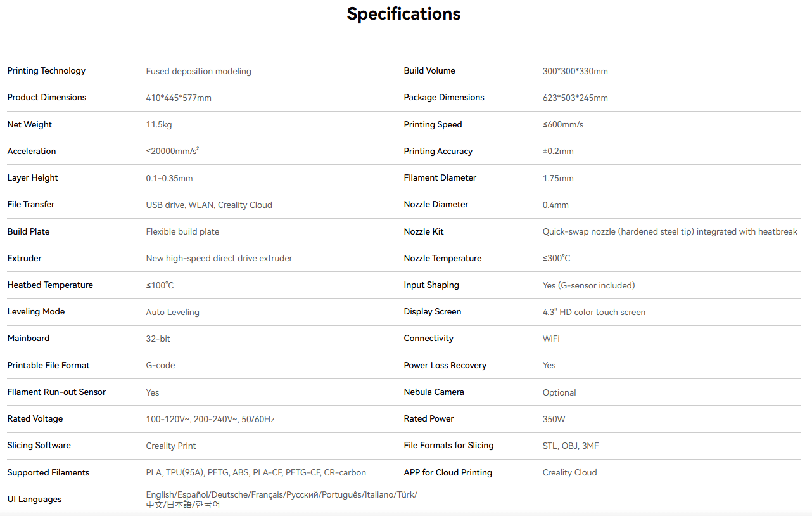Image resolution: width=812 pixels, height=516 pixels.
Task: Click the File Transfer value text
Action: [209, 205]
